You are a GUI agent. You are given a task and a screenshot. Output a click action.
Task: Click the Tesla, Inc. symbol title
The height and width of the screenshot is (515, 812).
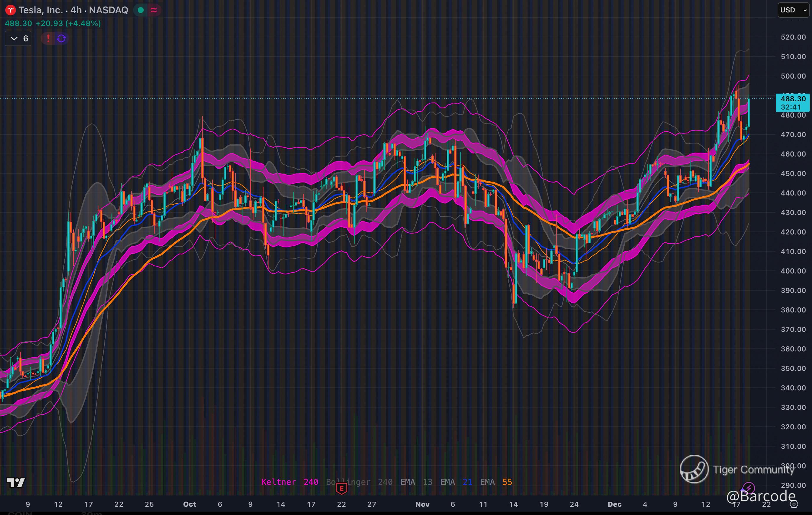click(40, 10)
